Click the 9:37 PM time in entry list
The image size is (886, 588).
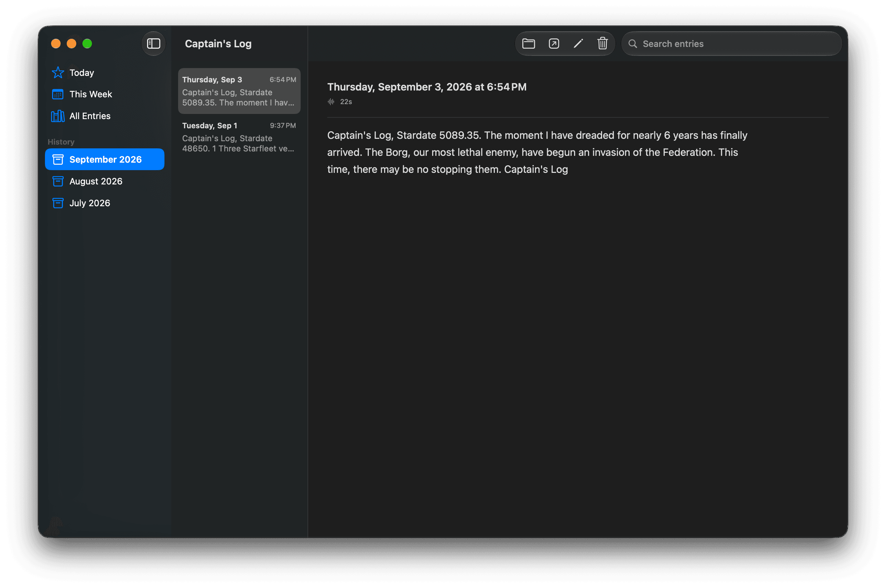coord(283,126)
